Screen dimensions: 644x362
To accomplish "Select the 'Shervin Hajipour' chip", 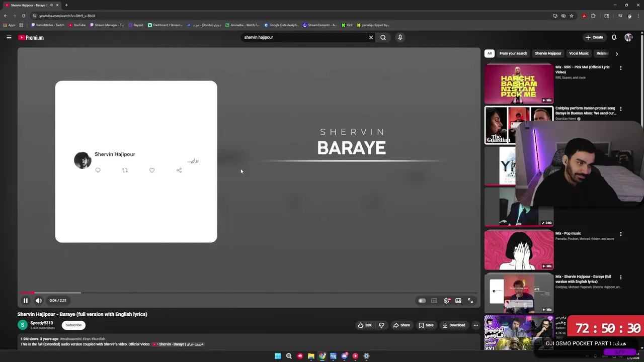I will tap(548, 53).
